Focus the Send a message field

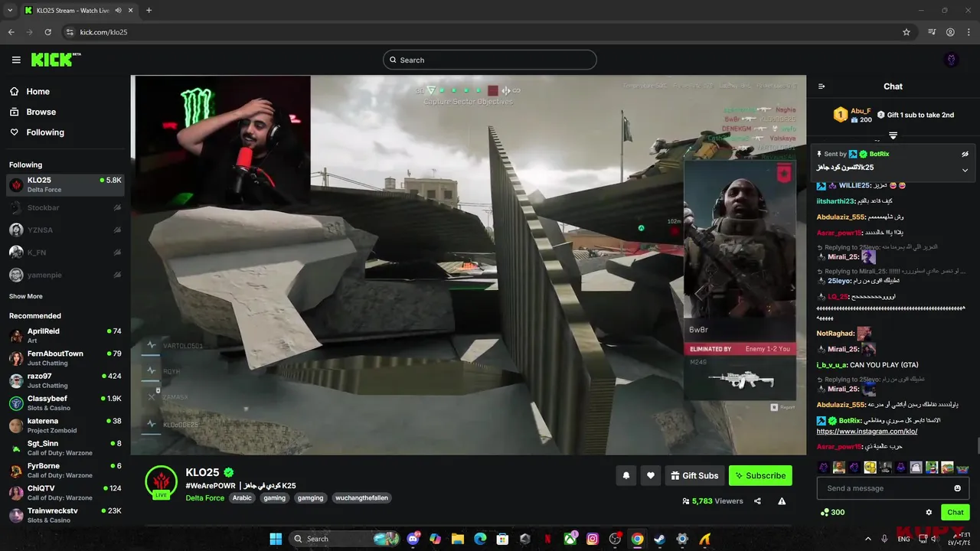(x=893, y=488)
